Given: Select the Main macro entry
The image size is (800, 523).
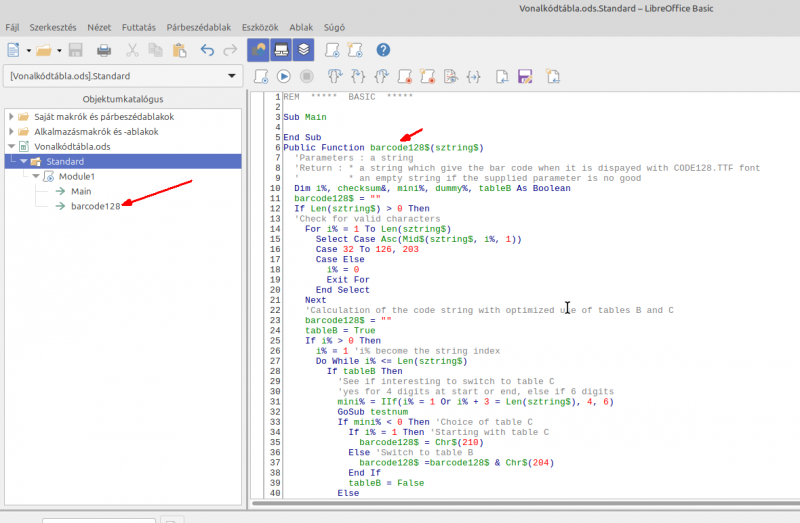Looking at the screenshot, I should pyautogui.click(x=81, y=191).
